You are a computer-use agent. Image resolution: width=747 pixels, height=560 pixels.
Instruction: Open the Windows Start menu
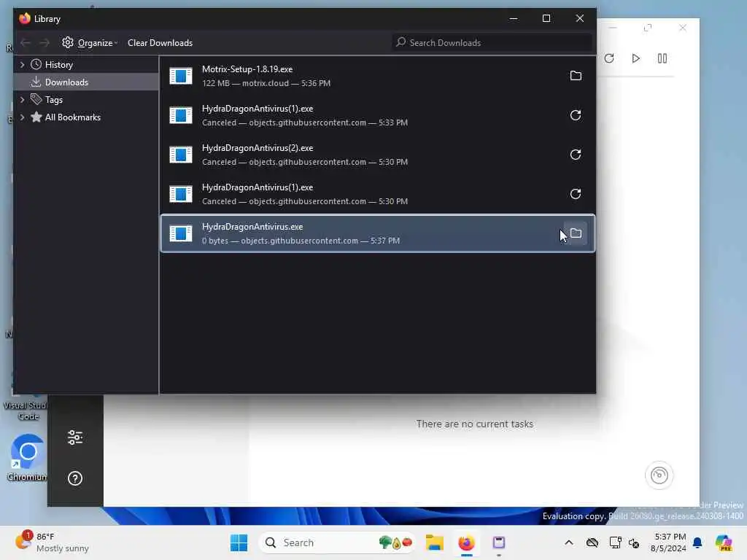pyautogui.click(x=239, y=542)
